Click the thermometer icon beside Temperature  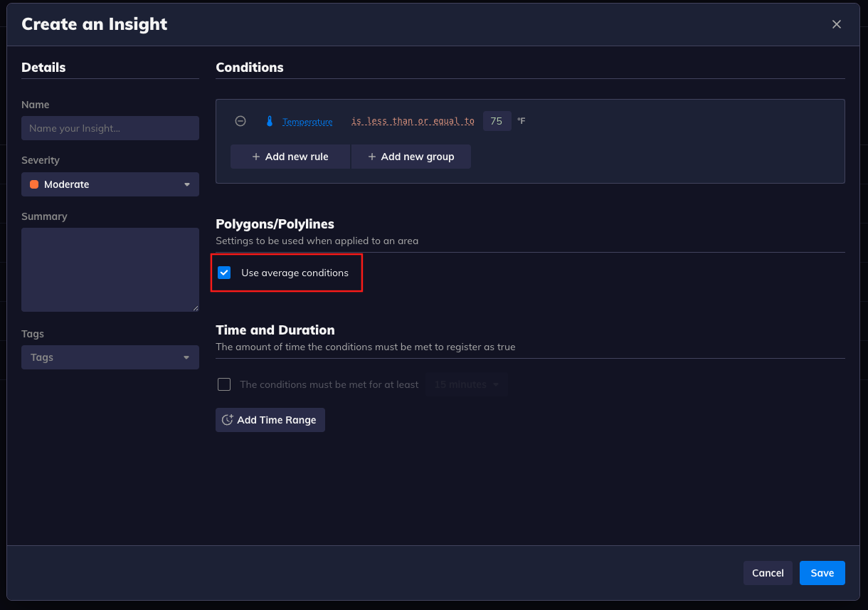270,121
